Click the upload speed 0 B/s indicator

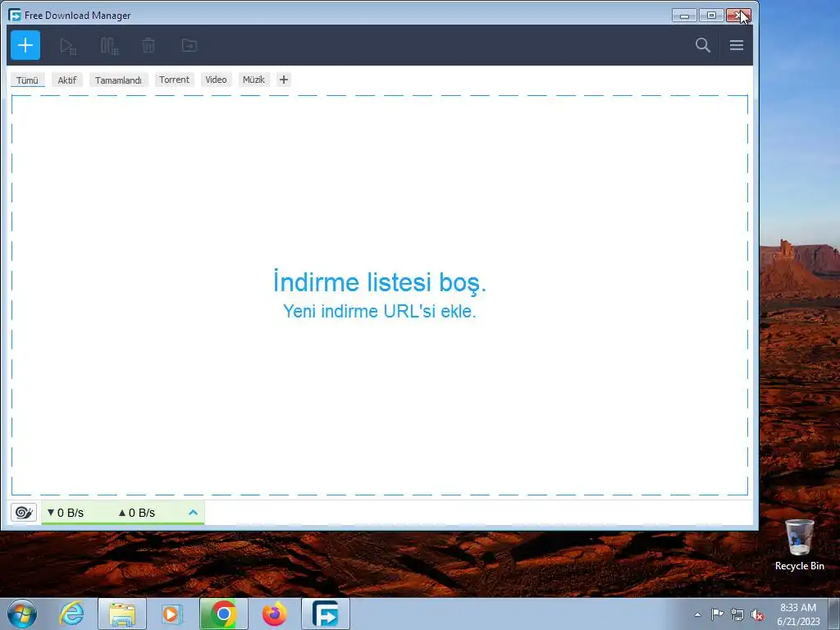tap(137, 513)
